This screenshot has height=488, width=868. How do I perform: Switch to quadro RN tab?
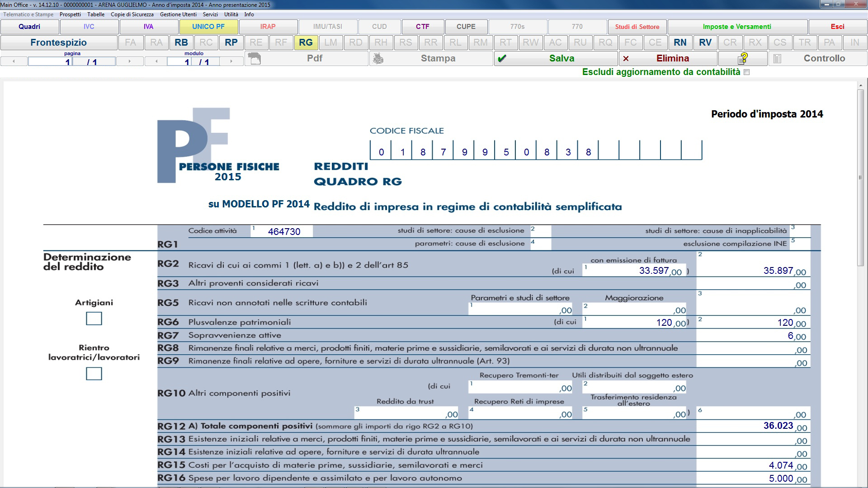click(x=680, y=42)
